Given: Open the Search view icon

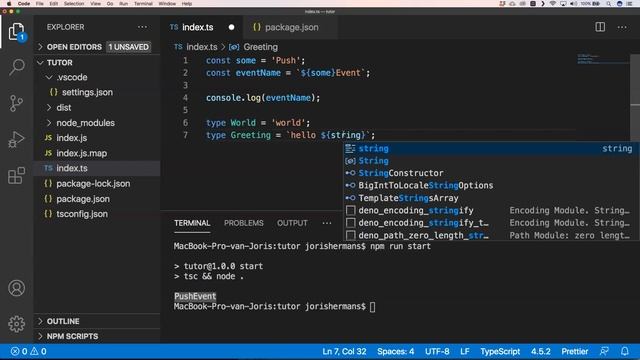Looking at the screenshot, I should 16,67.
